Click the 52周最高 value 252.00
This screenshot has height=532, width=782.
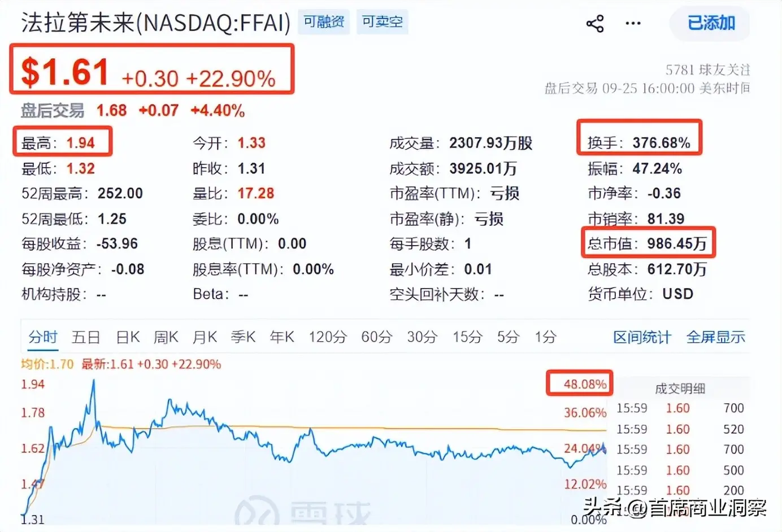[120, 193]
